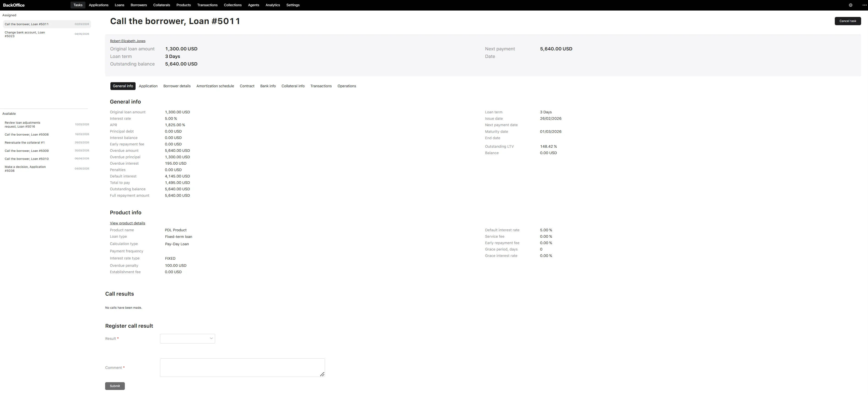Switch to the Application tab
The image size is (868, 395).
point(148,86)
